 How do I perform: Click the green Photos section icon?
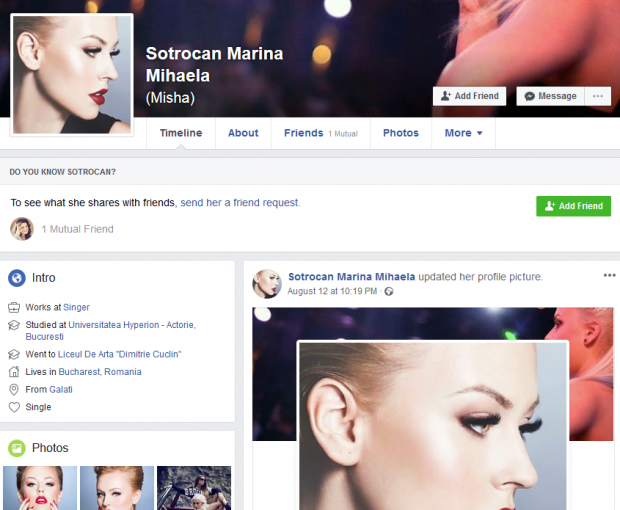point(17,448)
